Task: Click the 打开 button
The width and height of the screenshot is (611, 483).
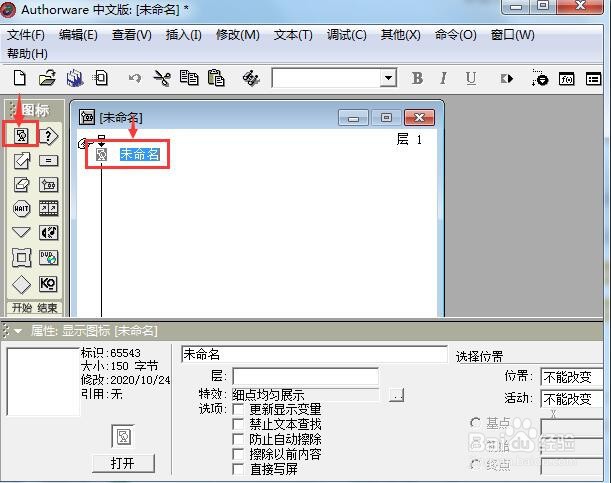Action: tap(123, 464)
